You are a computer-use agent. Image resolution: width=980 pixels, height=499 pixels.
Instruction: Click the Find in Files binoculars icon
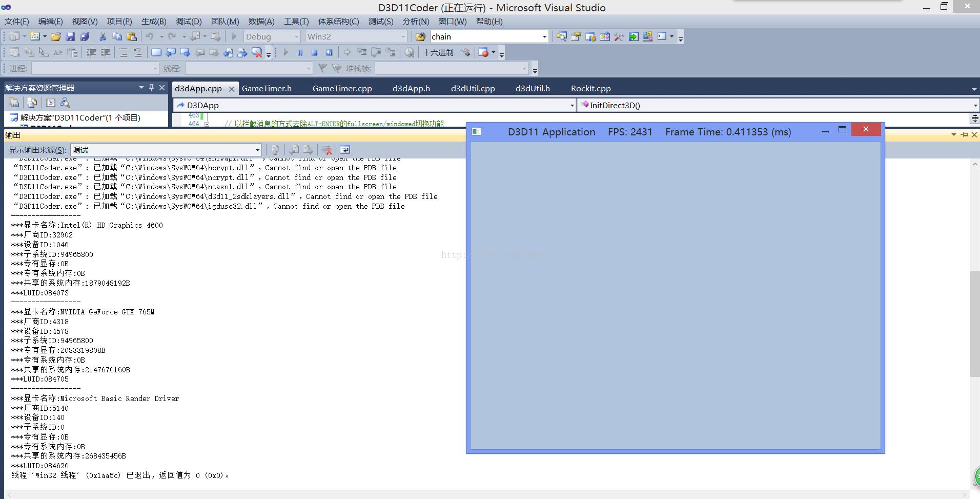tap(420, 36)
